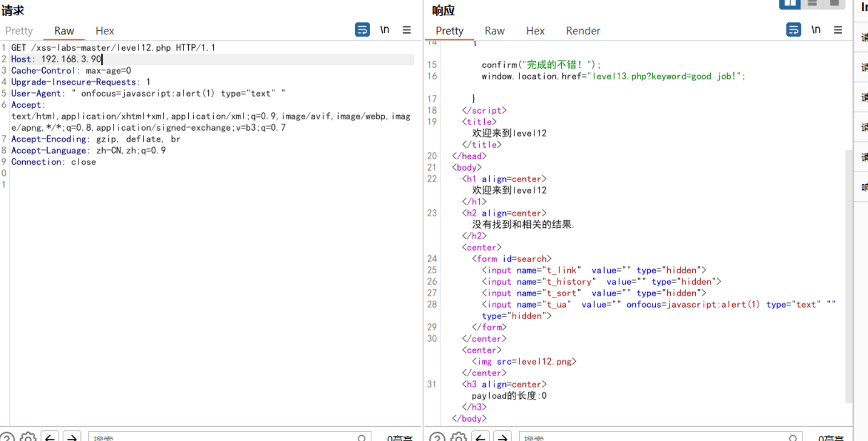
Task: Click the </script> closing tag
Action: coord(484,110)
